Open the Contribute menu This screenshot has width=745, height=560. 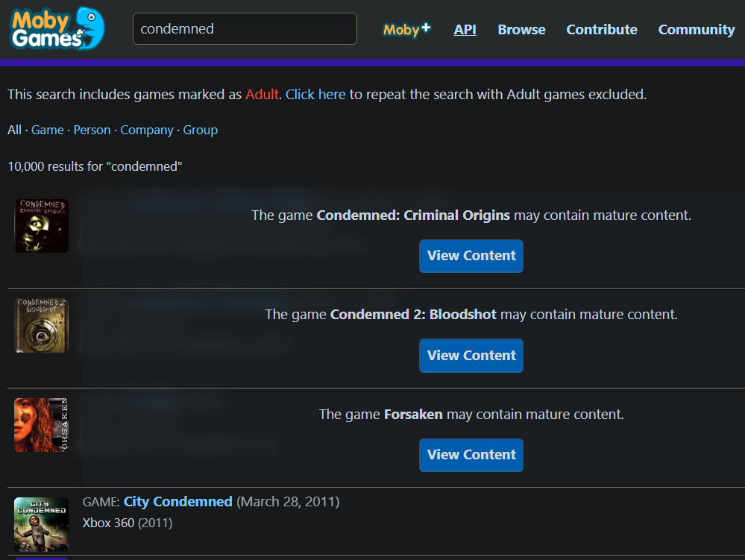pyautogui.click(x=602, y=29)
